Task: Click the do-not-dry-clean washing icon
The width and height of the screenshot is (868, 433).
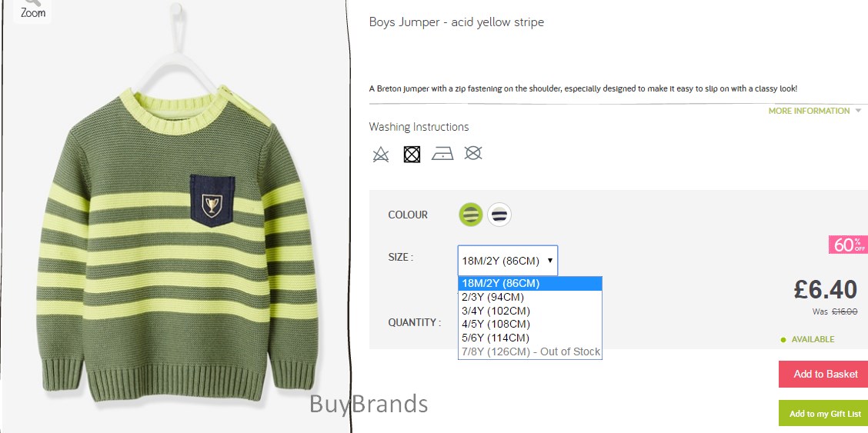Action: pyautogui.click(x=472, y=152)
